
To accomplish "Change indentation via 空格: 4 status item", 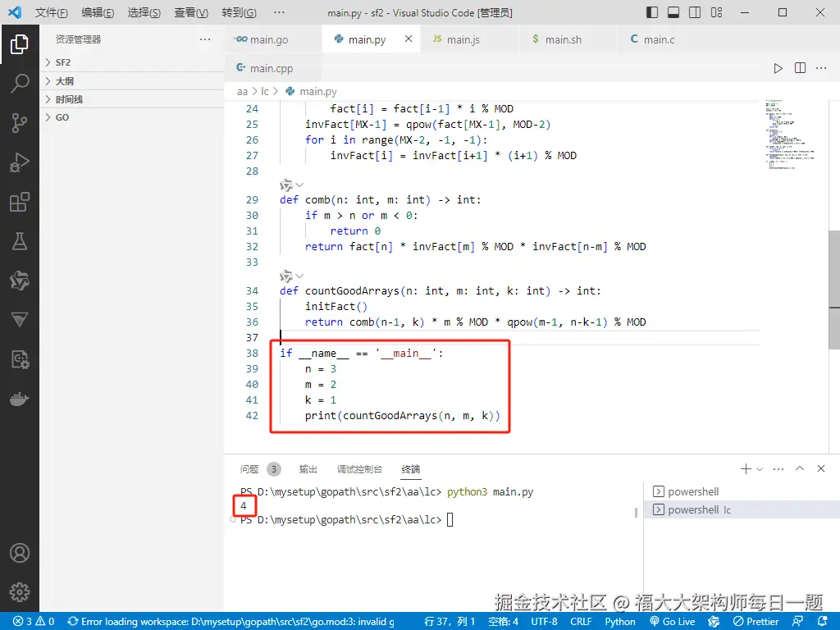I will click(x=503, y=622).
